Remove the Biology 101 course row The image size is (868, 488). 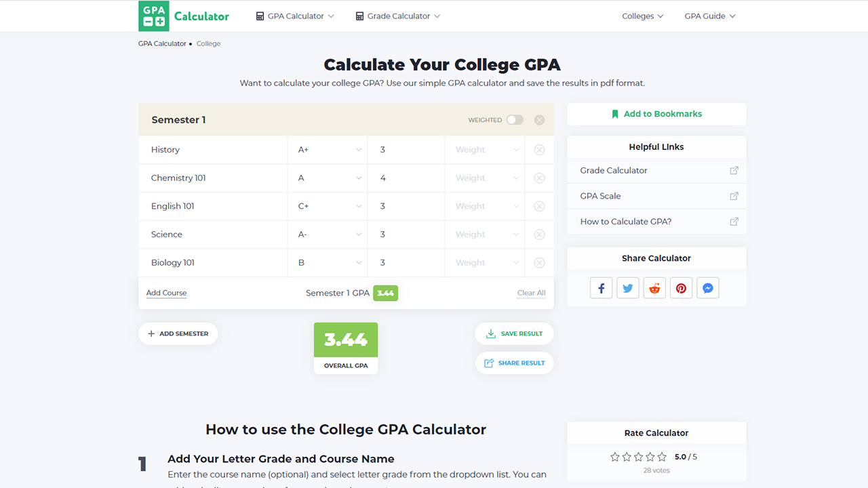pyautogui.click(x=539, y=263)
